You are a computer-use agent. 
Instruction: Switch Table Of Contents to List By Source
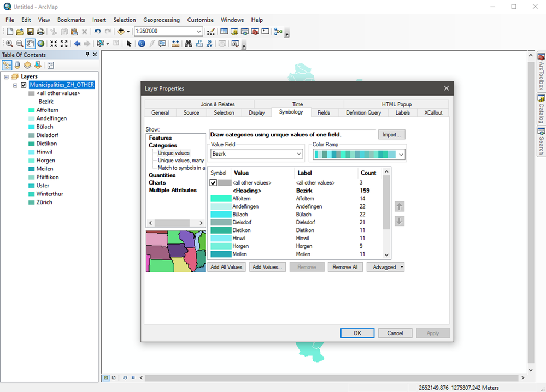(17, 64)
